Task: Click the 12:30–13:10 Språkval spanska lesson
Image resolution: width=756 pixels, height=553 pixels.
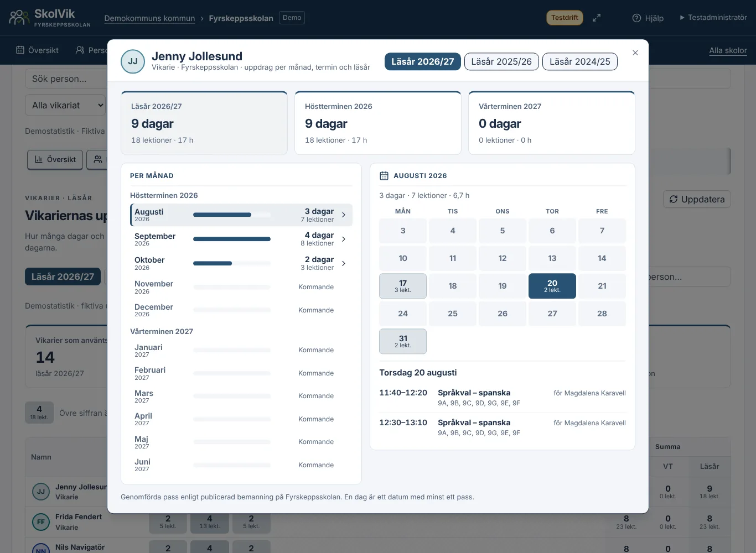Action: [503, 427]
